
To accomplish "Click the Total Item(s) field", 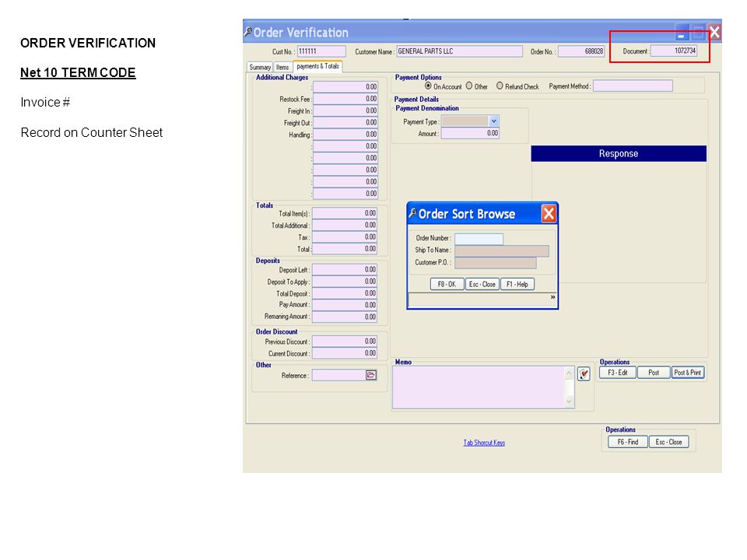I will point(345,213).
